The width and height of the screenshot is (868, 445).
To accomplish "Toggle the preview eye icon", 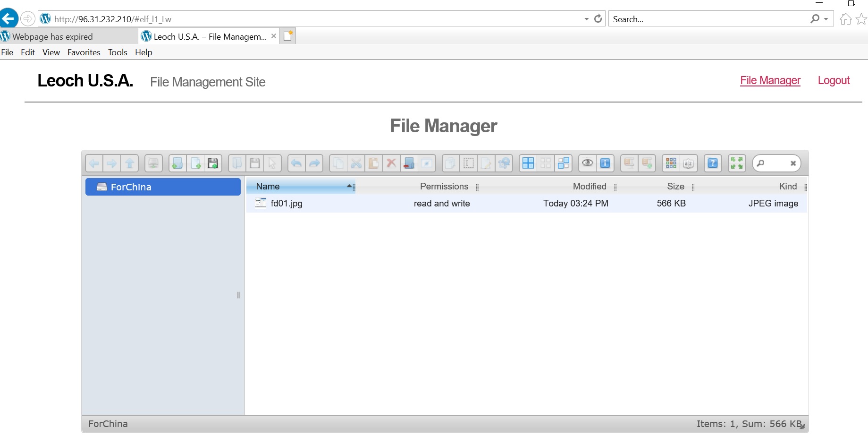I will (x=587, y=163).
